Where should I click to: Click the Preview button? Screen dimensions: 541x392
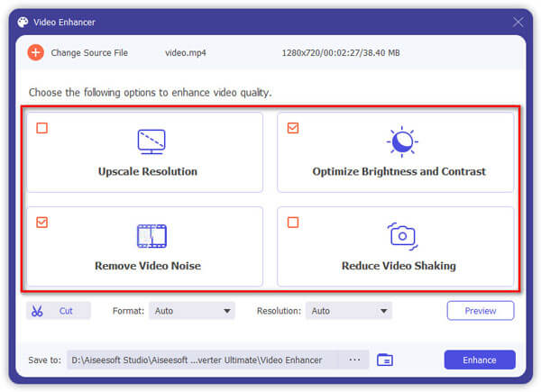click(481, 311)
